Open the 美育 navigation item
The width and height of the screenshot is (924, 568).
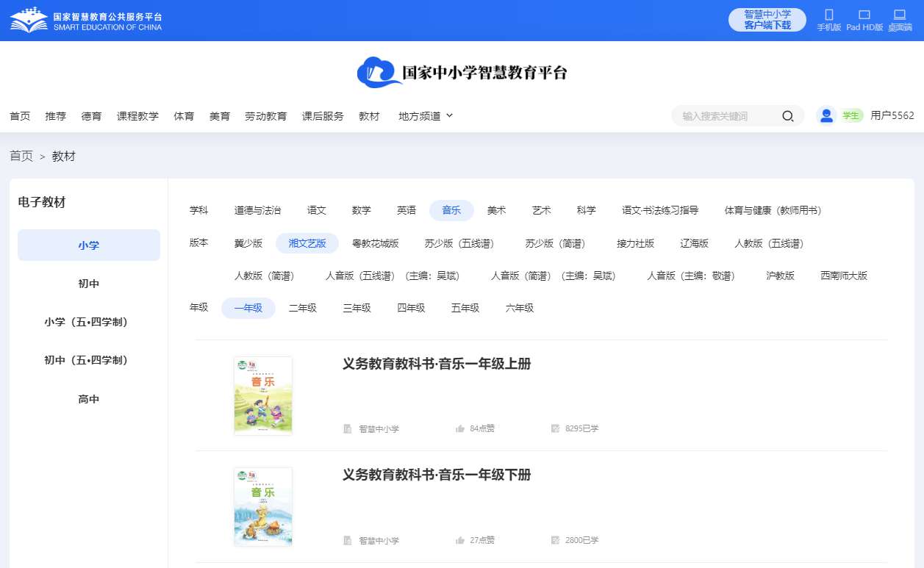[x=220, y=116]
